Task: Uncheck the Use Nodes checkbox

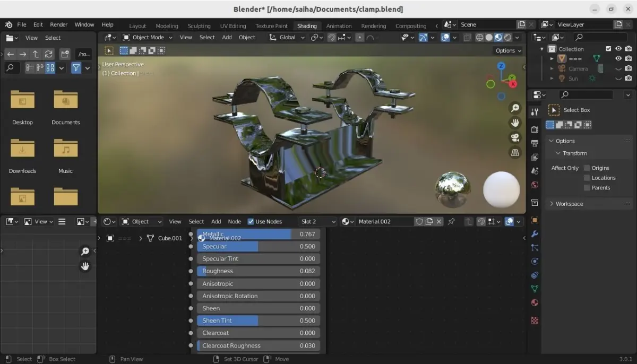Action: (251, 221)
